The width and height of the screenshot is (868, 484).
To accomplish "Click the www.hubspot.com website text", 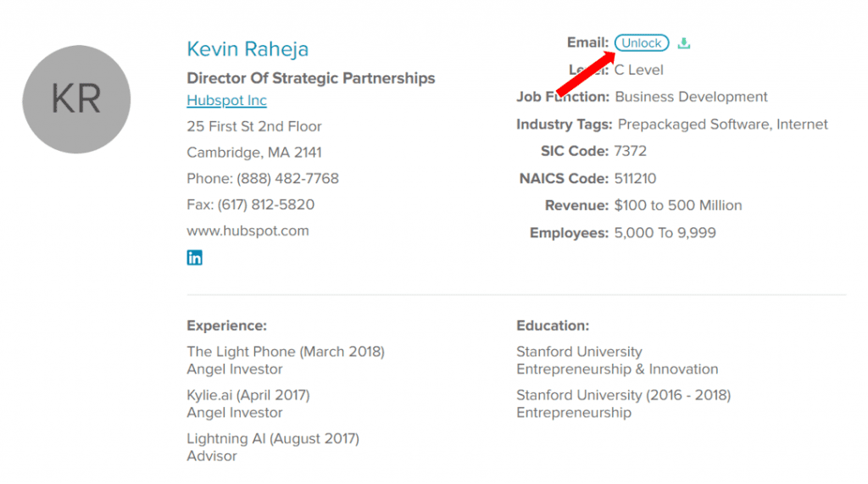I will [248, 231].
